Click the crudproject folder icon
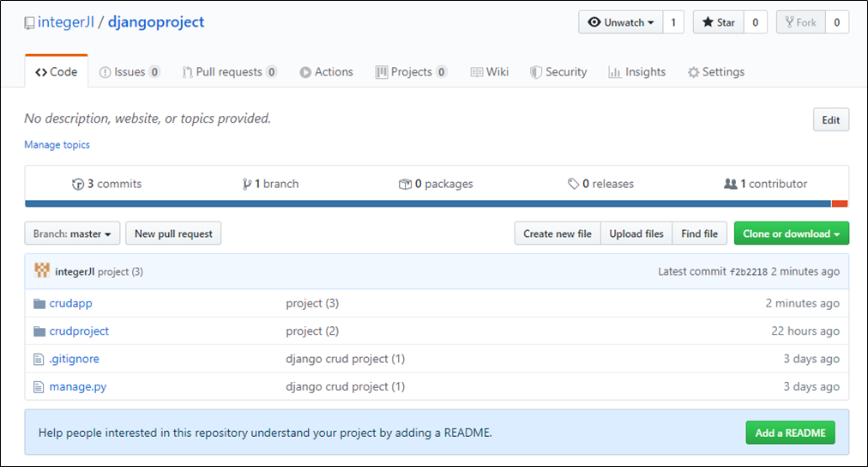 coord(39,331)
